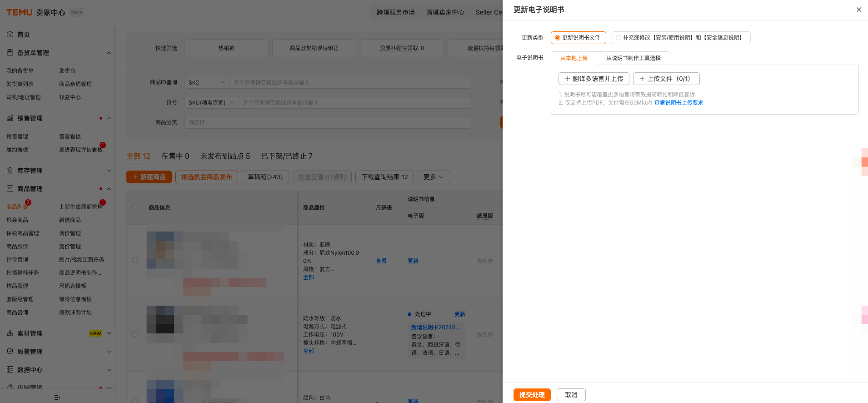868x403 pixels.
Task: Click the 质量管理 shield icon
Action: (10, 352)
